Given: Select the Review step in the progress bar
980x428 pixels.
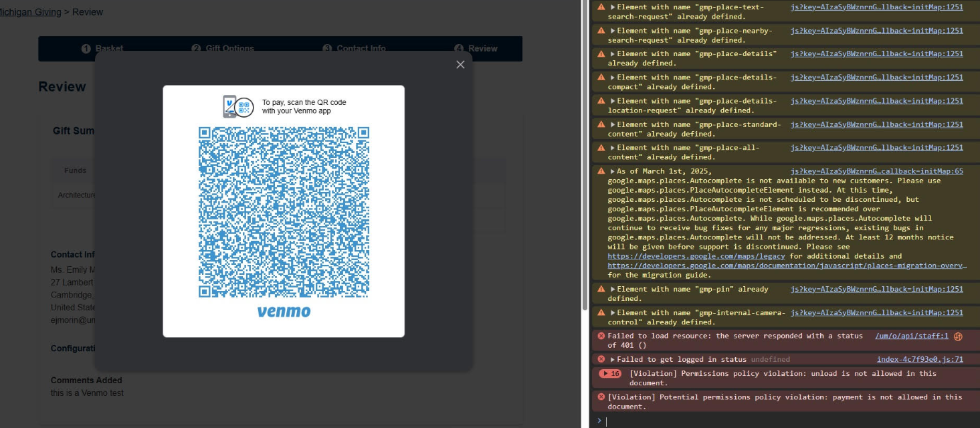Looking at the screenshot, I should [476, 48].
